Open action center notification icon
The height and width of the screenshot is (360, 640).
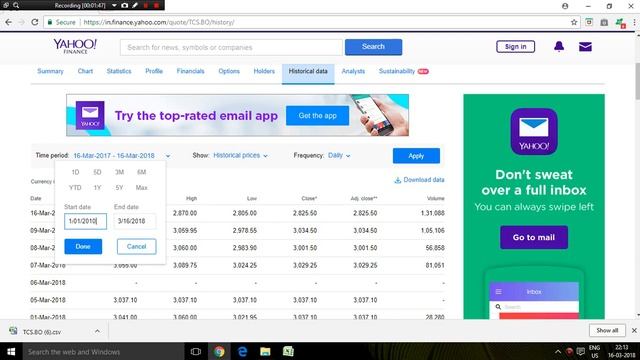pyautogui.click(x=580, y=351)
